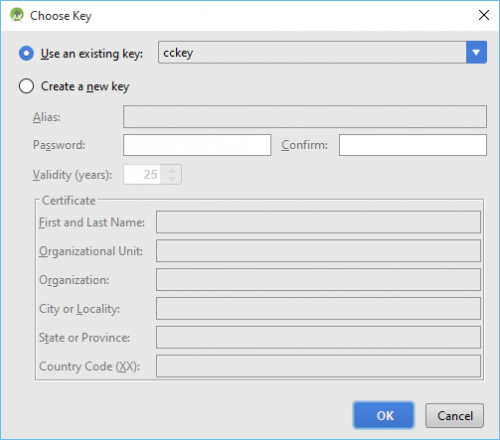This screenshot has width=500, height=440.
Task: Click the Organization field
Action: point(318,280)
